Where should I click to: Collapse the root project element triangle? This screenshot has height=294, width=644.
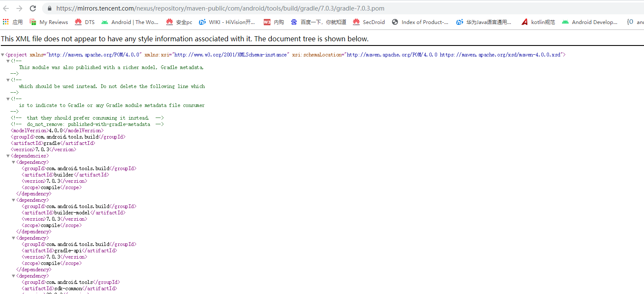(x=3, y=54)
